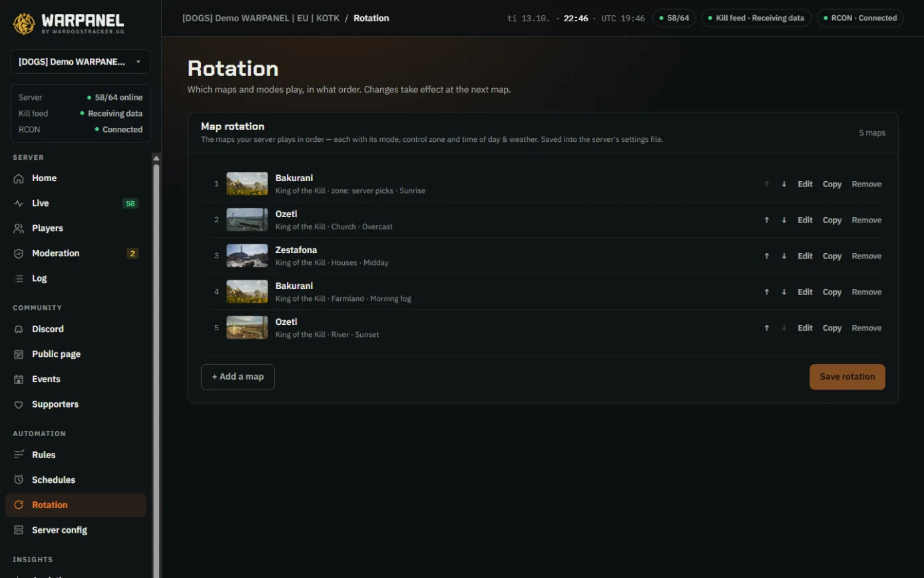This screenshot has height=578, width=924.
Task: Move Bakurani Sunrise map down
Action: pos(784,184)
